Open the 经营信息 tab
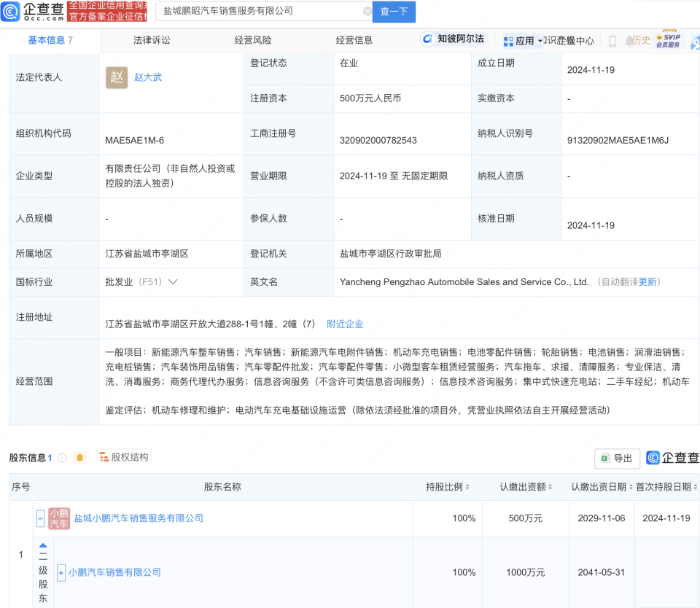Image resolution: width=700 pixels, height=608 pixels. coord(354,40)
